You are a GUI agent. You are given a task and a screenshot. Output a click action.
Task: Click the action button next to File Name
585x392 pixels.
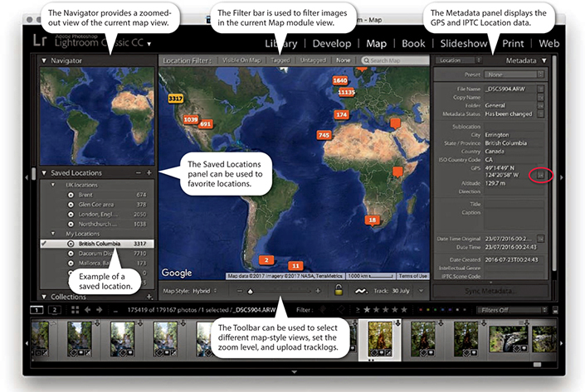tap(540, 89)
